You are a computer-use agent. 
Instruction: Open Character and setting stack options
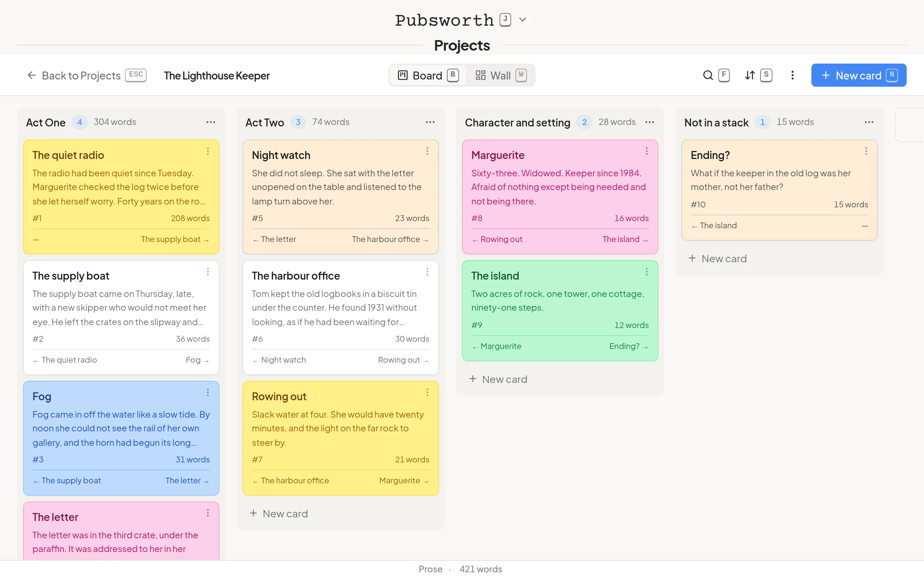click(x=650, y=122)
